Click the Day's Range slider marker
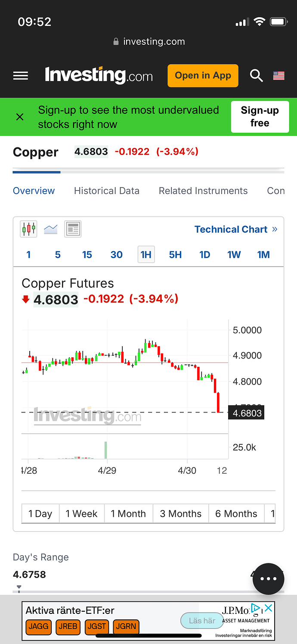The height and width of the screenshot is (644, 297). point(19,587)
